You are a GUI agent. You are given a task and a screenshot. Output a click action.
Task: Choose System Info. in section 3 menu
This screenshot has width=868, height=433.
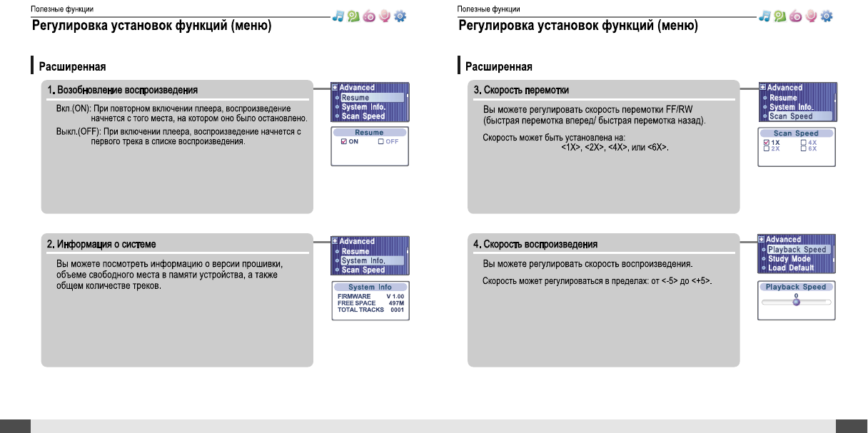pyautogui.click(x=792, y=107)
